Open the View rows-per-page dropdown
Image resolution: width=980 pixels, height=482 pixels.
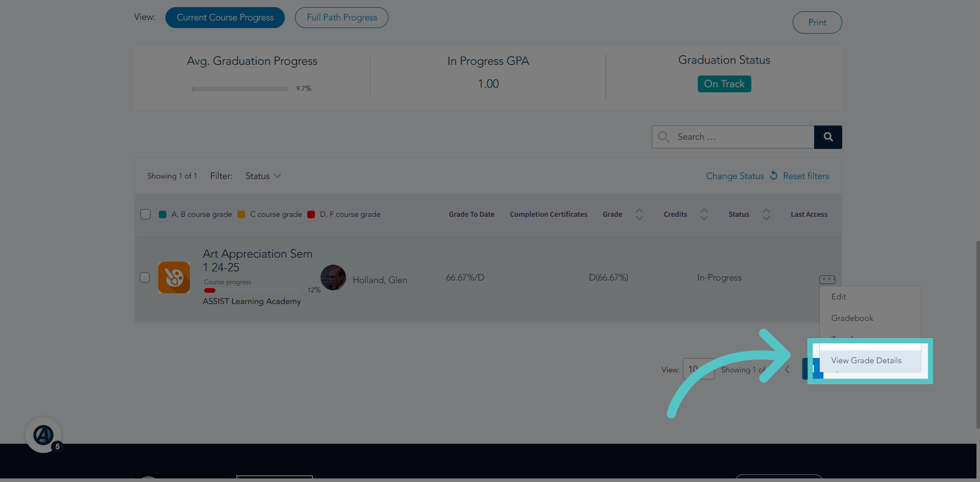click(x=698, y=369)
